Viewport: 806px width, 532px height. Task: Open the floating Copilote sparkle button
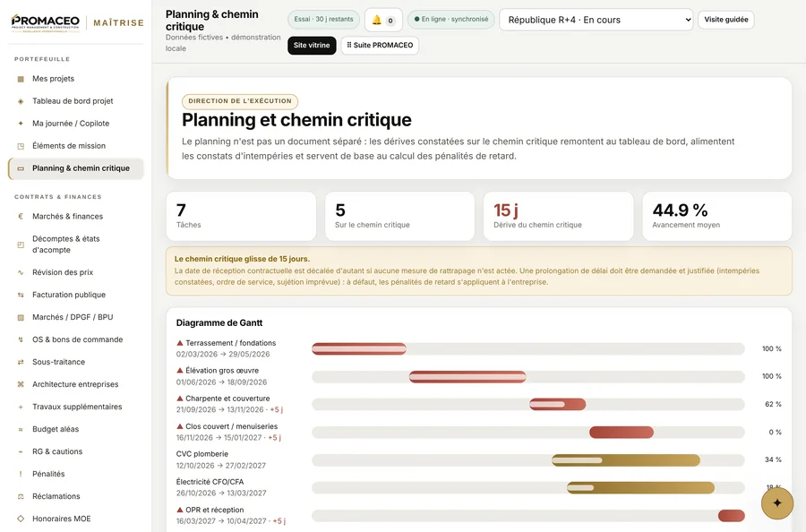(x=777, y=502)
